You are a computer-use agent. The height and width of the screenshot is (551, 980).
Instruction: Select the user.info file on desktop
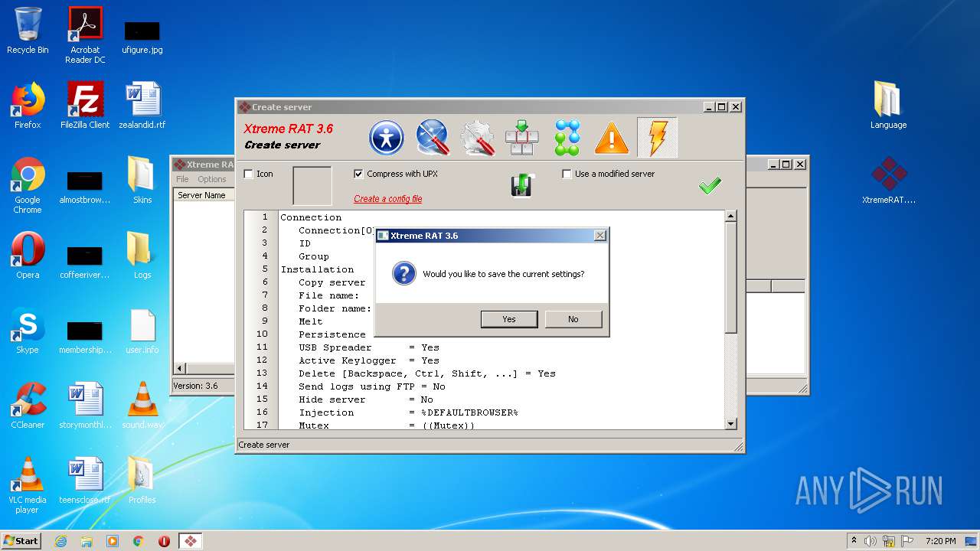[x=142, y=331]
